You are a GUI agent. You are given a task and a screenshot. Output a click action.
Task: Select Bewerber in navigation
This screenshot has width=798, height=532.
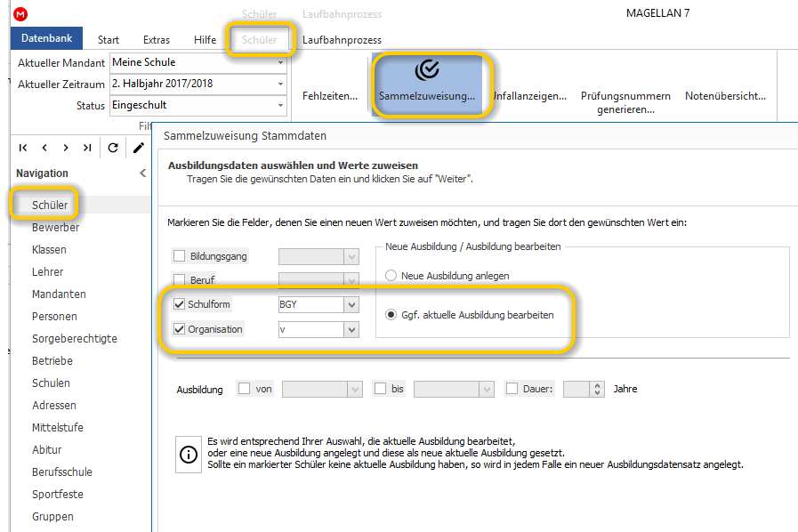pyautogui.click(x=55, y=227)
